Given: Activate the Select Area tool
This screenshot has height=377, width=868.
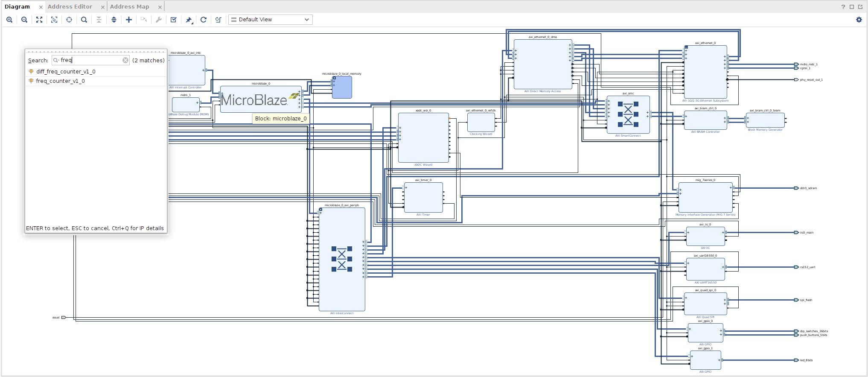Looking at the screenshot, I should click(x=54, y=20).
